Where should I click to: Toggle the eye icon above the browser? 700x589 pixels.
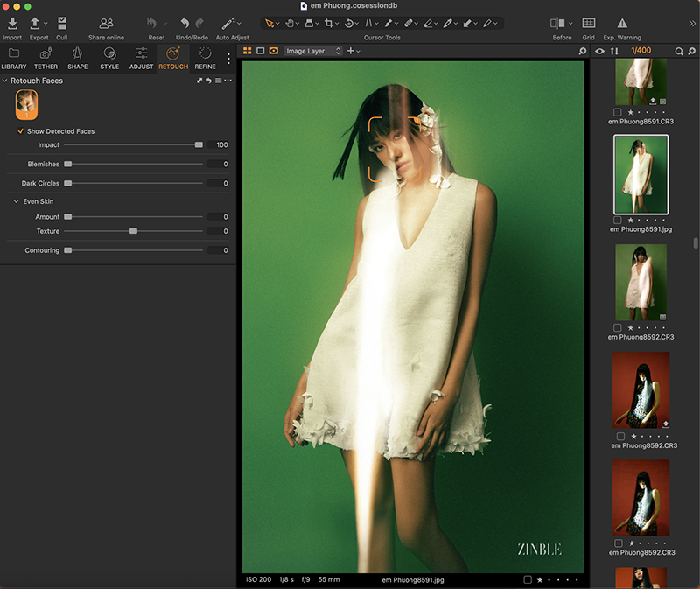(600, 52)
